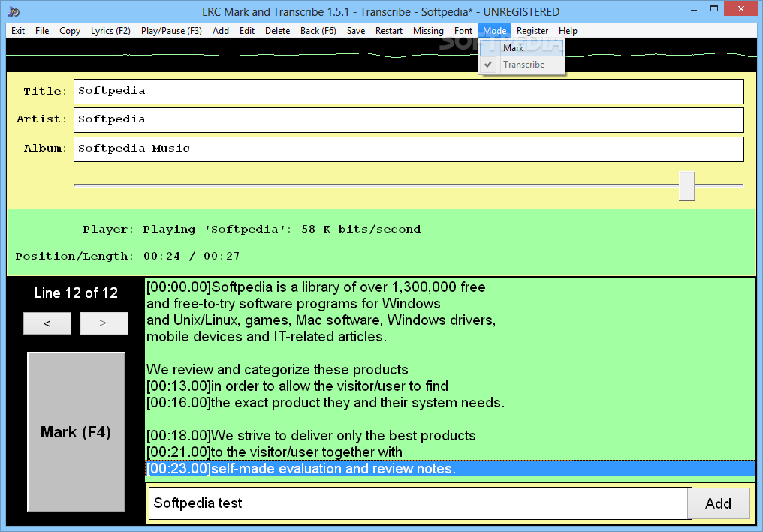Select line '[00:16.00]the exact product they'
763x532 pixels.
(450, 403)
